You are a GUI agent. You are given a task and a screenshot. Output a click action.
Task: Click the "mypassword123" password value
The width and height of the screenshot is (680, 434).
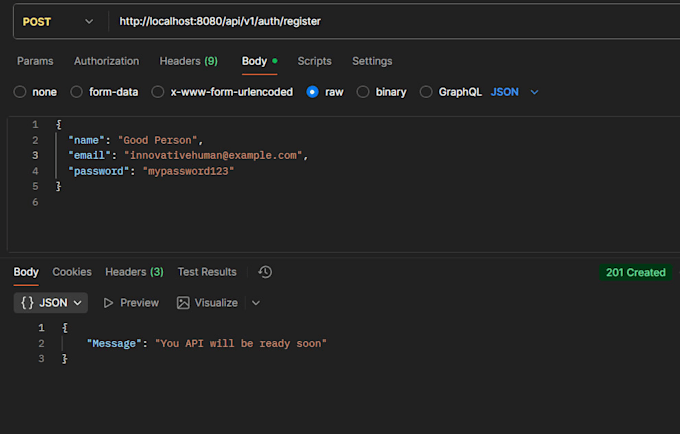pyautogui.click(x=188, y=171)
